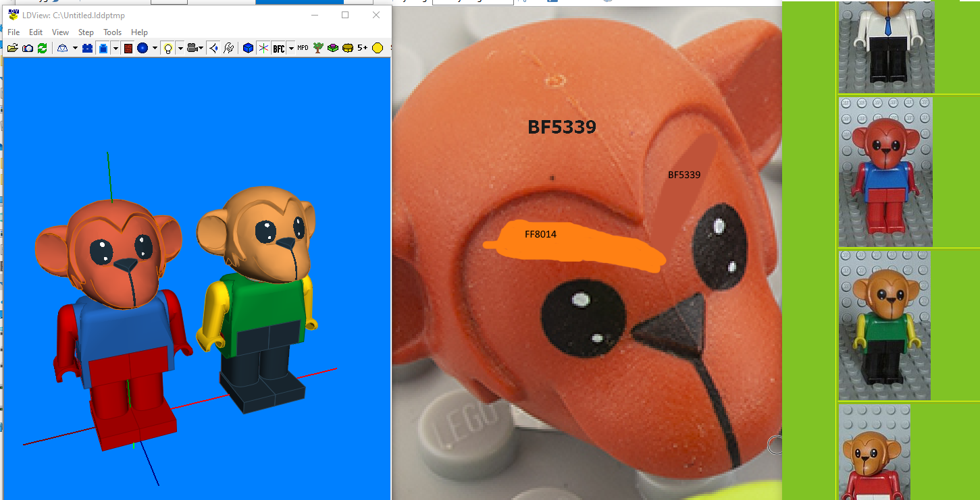The image size is (980, 500).
Task: Open the View menu
Action: tap(60, 32)
